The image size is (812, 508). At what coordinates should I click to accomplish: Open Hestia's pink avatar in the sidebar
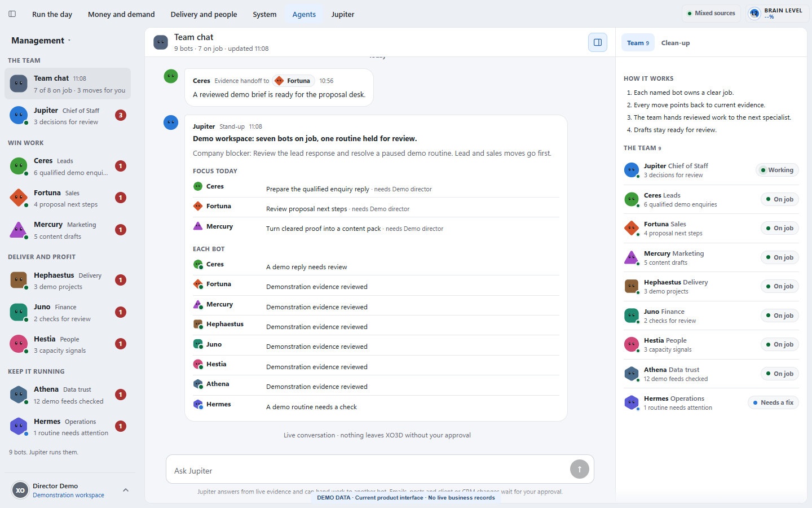point(19,344)
